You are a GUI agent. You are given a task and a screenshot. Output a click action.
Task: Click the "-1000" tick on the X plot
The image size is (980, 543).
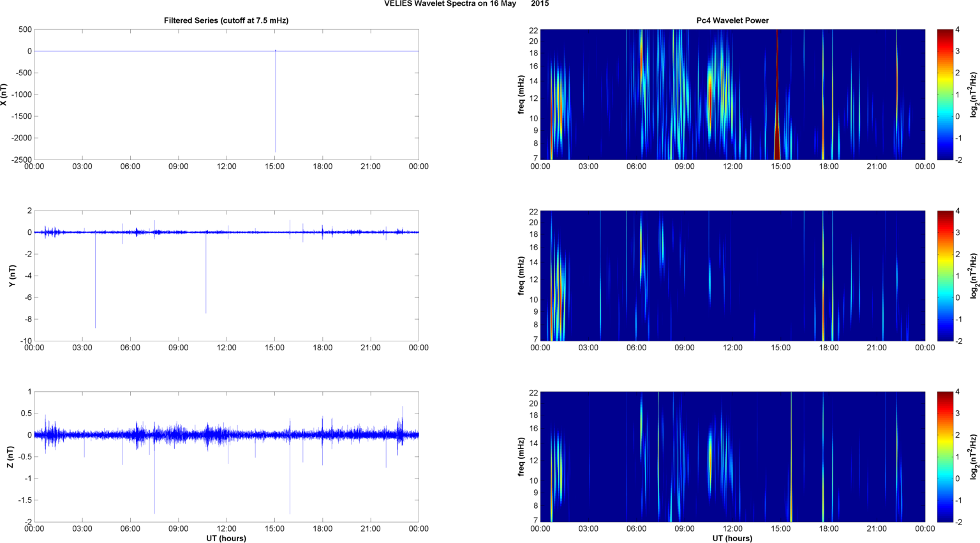(x=21, y=94)
